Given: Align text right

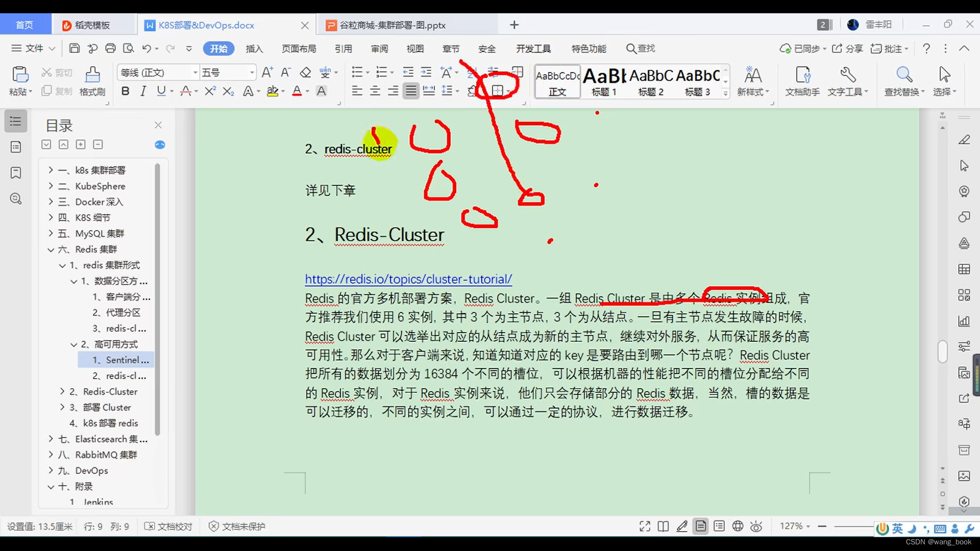Looking at the screenshot, I should click(x=393, y=91).
